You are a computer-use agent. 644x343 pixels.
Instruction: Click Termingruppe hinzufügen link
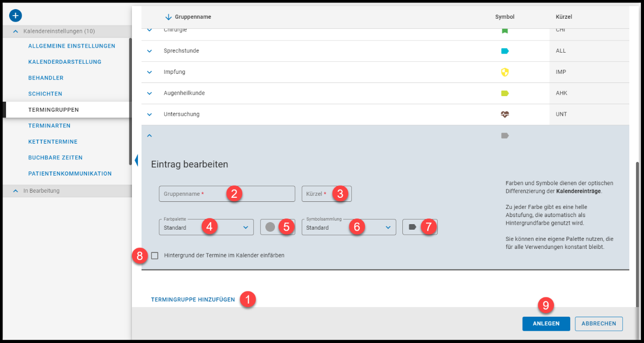coord(193,299)
